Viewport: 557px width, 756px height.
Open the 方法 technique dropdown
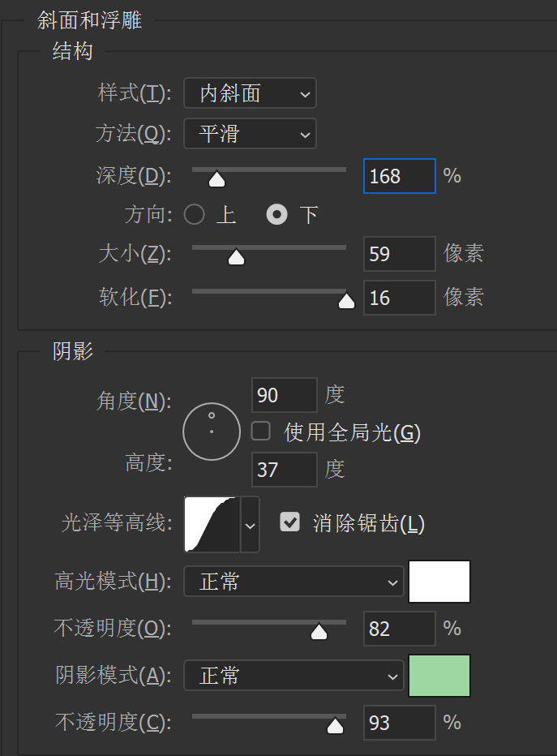[x=249, y=133]
